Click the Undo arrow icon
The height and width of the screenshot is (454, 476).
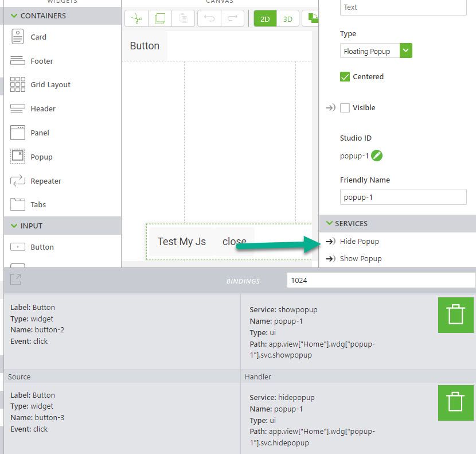click(209, 18)
